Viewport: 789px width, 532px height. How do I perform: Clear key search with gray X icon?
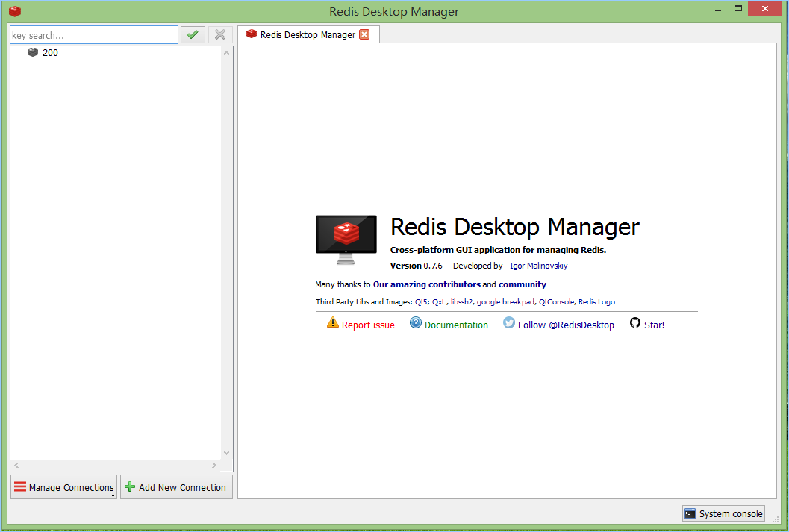[220, 34]
